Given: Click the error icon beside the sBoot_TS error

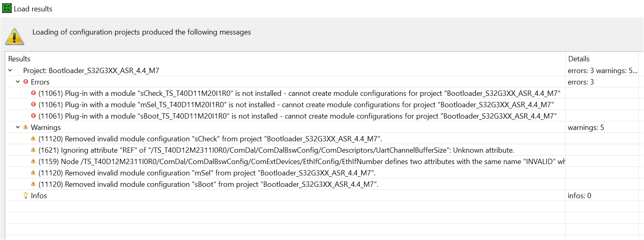Looking at the screenshot, I should (x=34, y=116).
